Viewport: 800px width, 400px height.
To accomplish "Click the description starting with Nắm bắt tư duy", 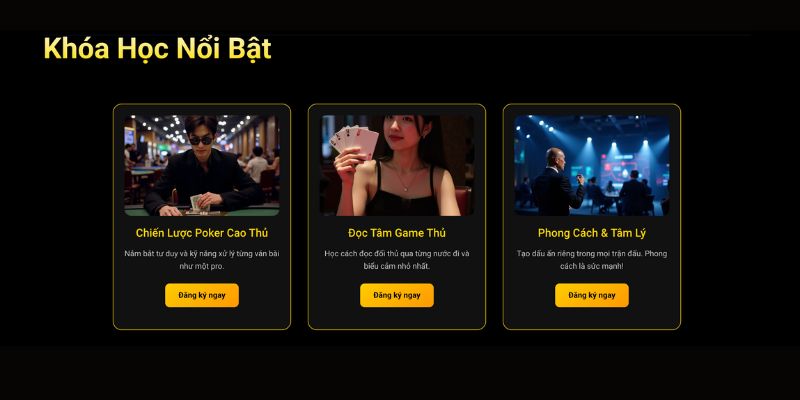I will click(202, 260).
